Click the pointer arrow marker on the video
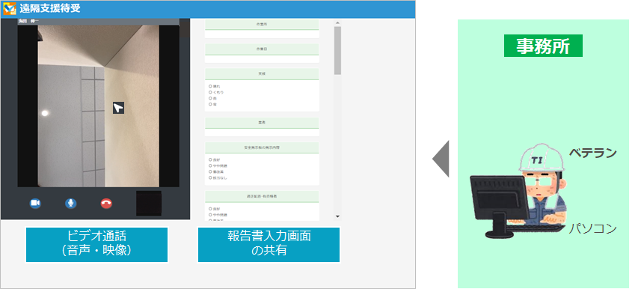Screen dimensions: 644x289 pyautogui.click(x=118, y=108)
